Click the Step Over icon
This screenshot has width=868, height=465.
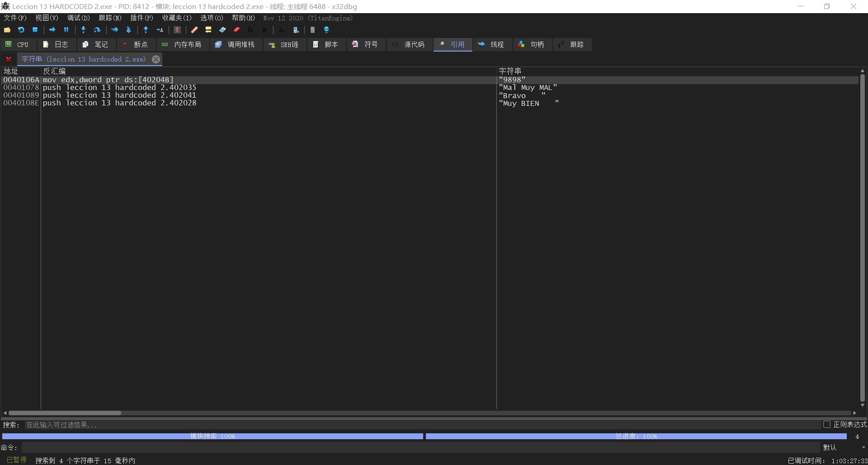point(97,30)
